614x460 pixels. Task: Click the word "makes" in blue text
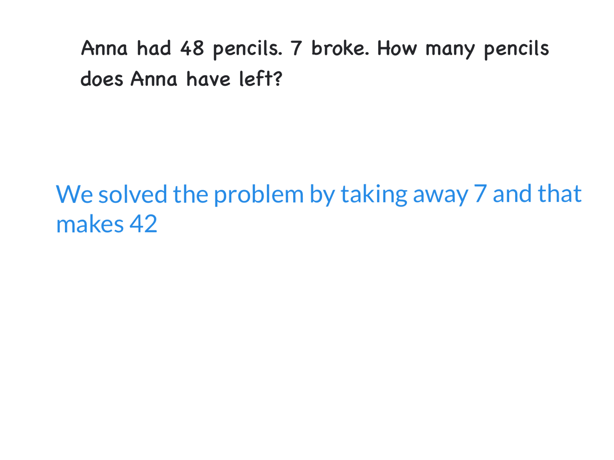click(x=90, y=224)
